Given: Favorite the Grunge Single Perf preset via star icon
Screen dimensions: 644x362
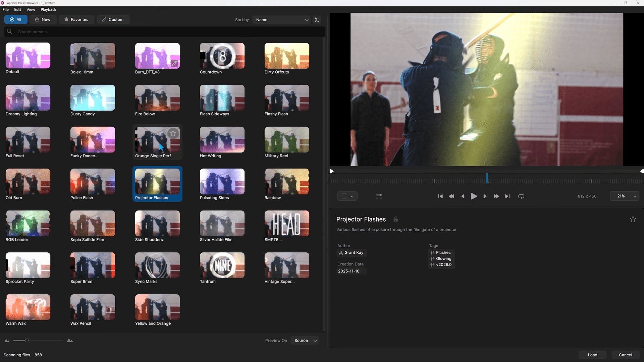Looking at the screenshot, I should point(173,133).
